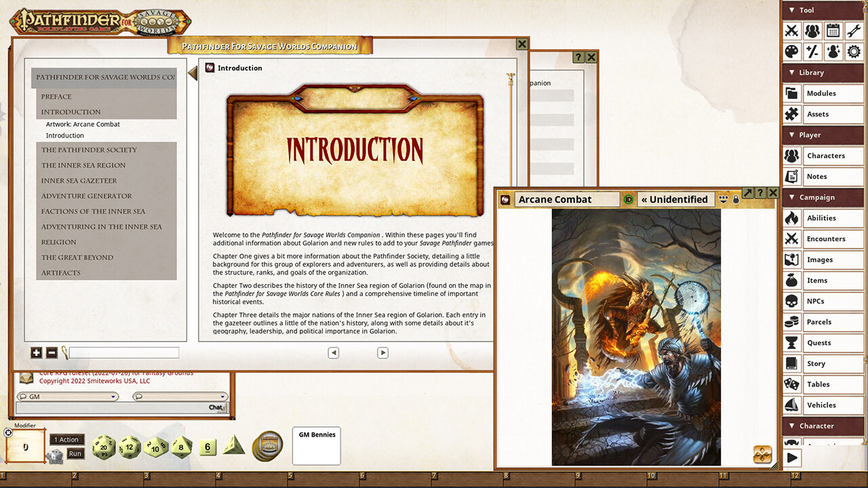
Task: Open the NPCs campaign list
Action: pos(816,301)
